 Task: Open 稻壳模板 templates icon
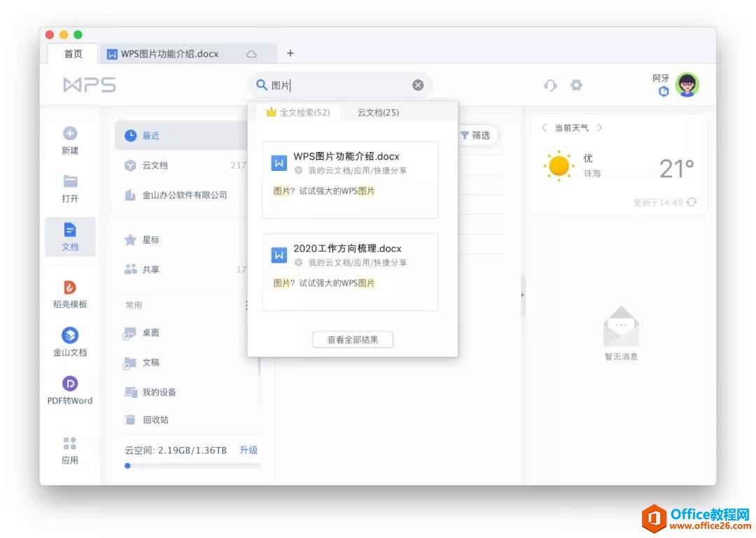click(x=70, y=288)
